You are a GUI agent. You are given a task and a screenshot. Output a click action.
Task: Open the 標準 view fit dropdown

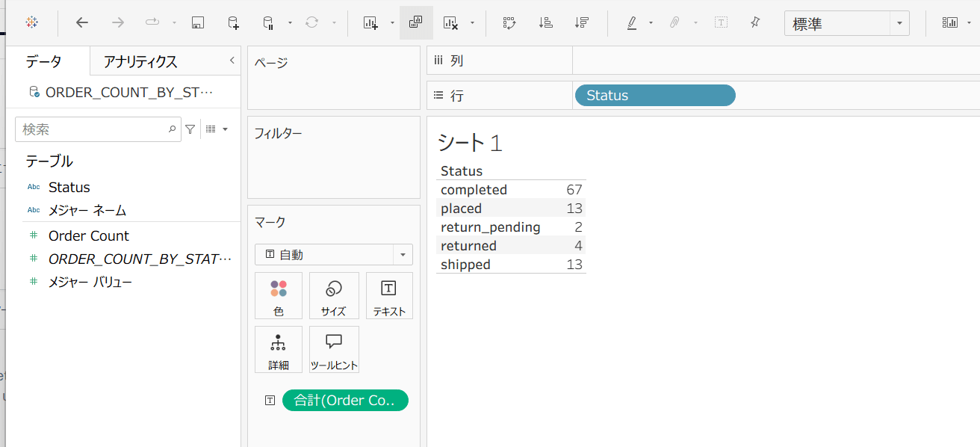pyautogui.click(x=899, y=23)
